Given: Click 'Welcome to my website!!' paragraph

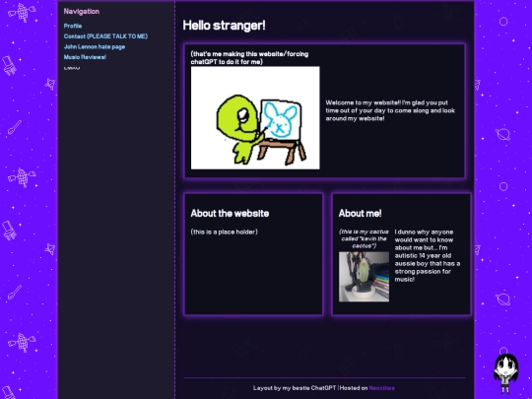Looking at the screenshot, I should tap(390, 110).
